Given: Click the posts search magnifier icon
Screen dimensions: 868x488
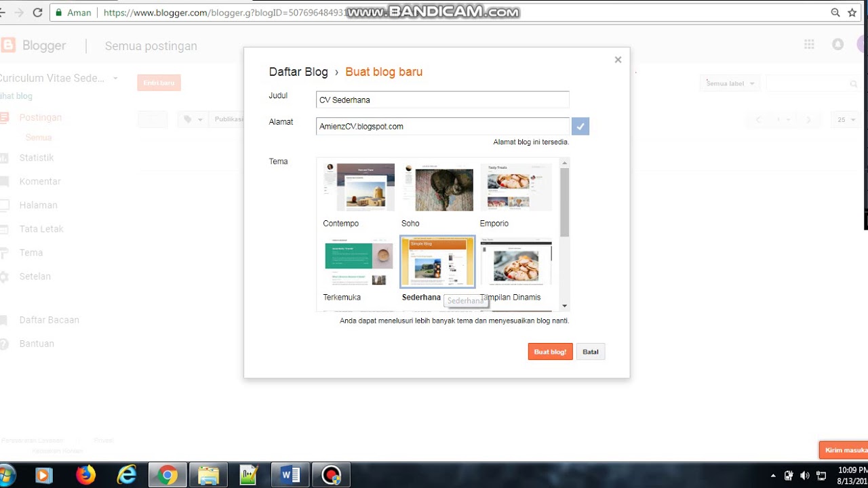Looking at the screenshot, I should point(854,84).
